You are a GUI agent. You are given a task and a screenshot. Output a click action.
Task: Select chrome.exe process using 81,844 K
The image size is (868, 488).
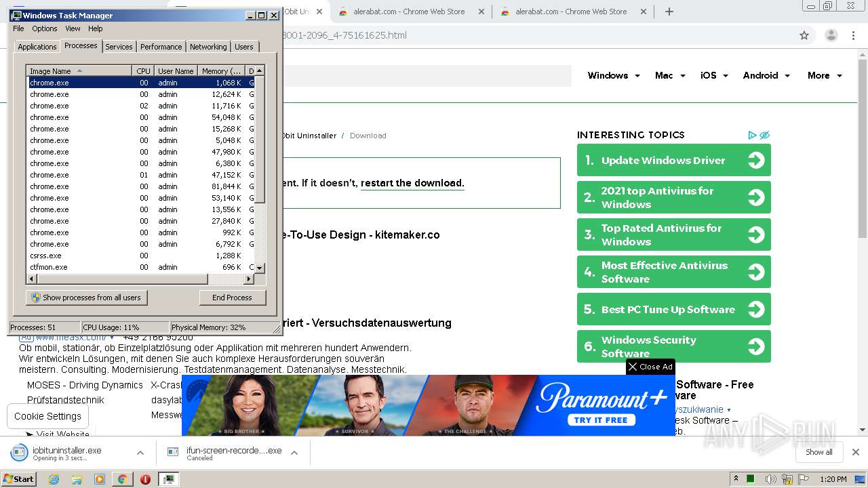(x=140, y=186)
